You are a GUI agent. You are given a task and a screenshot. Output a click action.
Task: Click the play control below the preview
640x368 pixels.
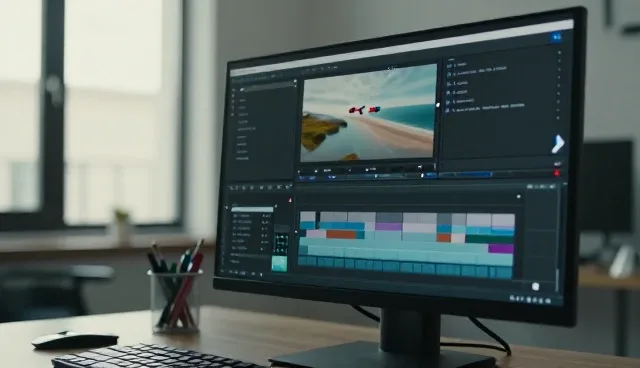click(316, 171)
